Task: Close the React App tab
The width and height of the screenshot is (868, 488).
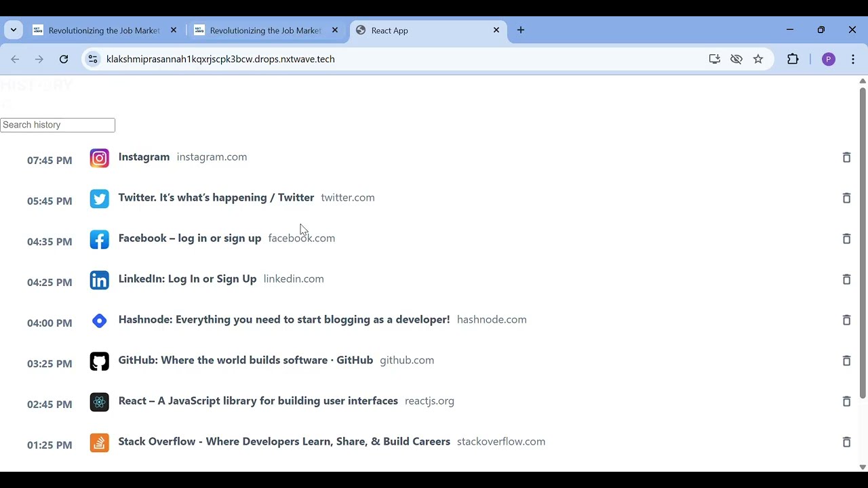Action: (496, 30)
